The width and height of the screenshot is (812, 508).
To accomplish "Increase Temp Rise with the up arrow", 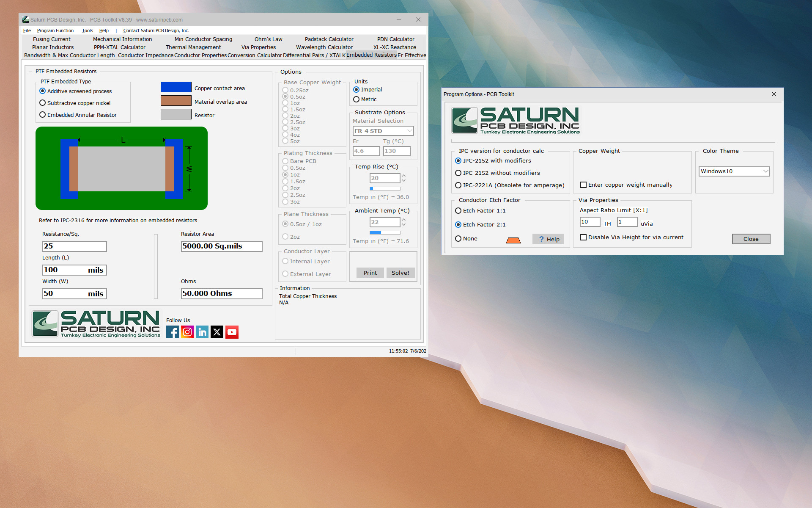I will click(403, 176).
